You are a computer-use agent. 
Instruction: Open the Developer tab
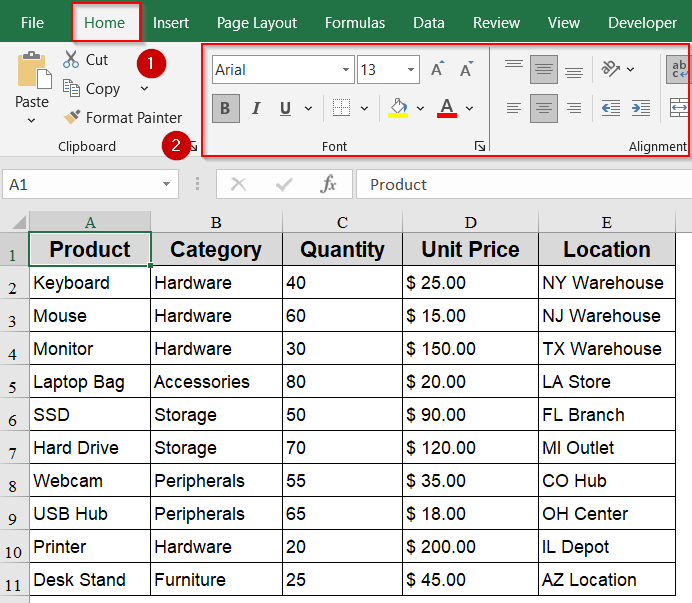pos(642,23)
